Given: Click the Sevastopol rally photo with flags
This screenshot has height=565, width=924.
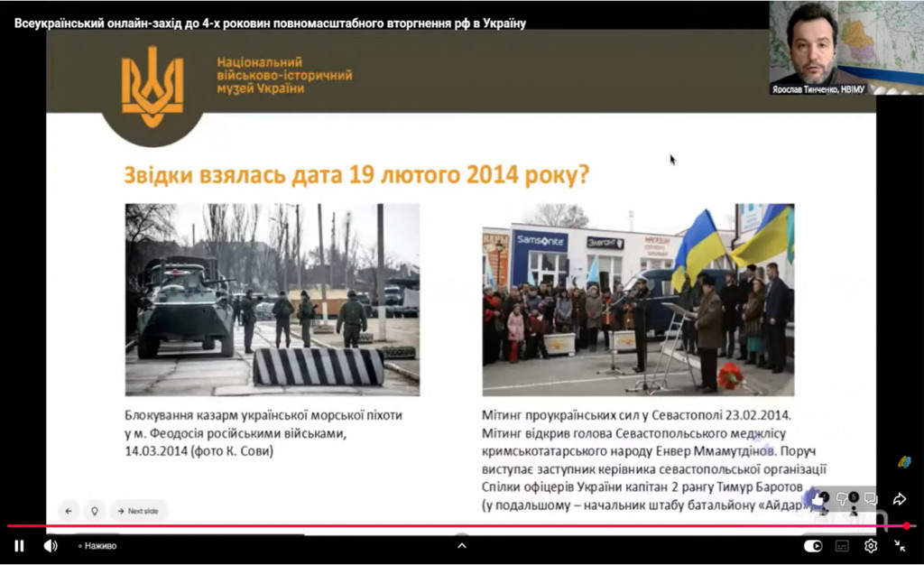Looking at the screenshot, I should click(x=638, y=300).
